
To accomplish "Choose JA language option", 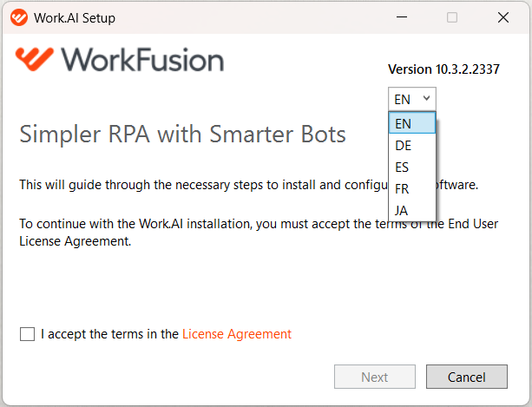I will (412, 211).
